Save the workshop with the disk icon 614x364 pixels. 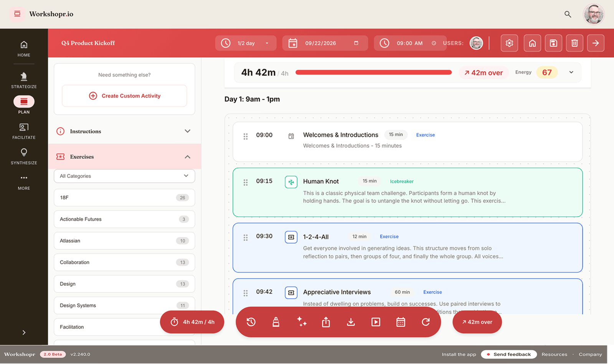(x=553, y=43)
